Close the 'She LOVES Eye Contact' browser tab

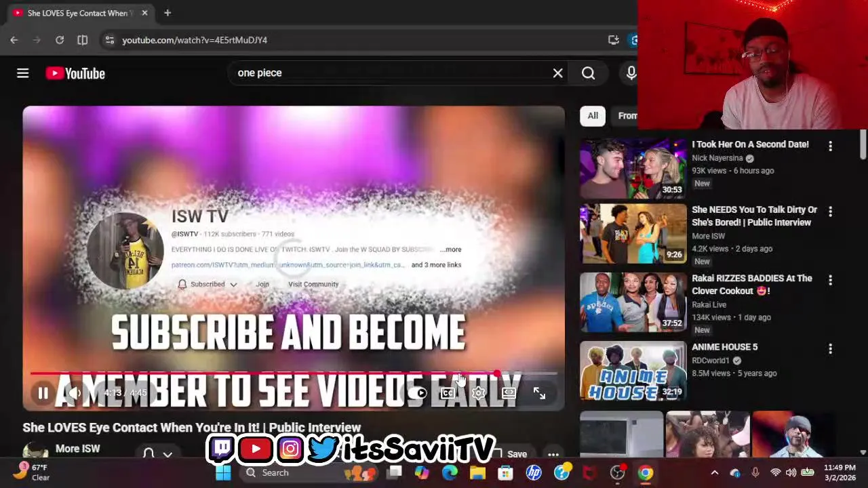tap(144, 13)
